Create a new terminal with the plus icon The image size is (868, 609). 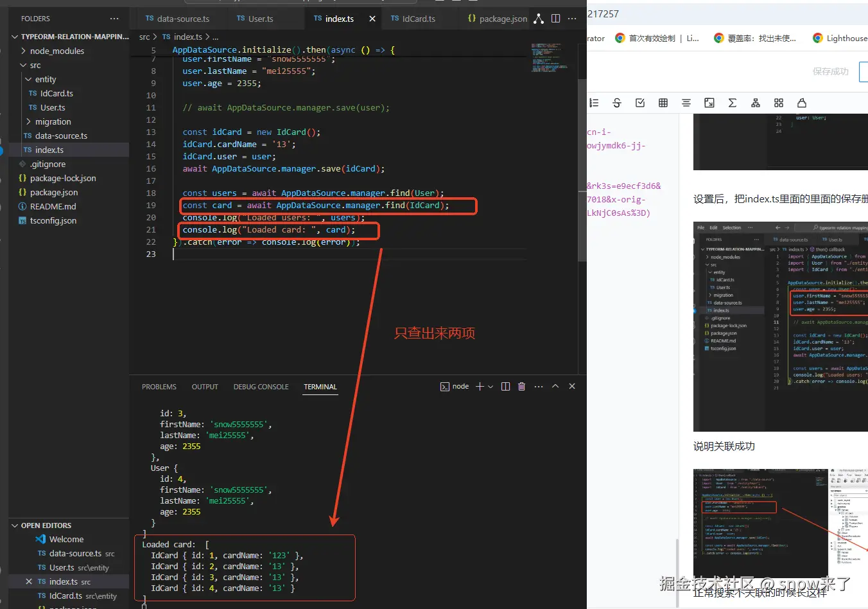tap(480, 387)
